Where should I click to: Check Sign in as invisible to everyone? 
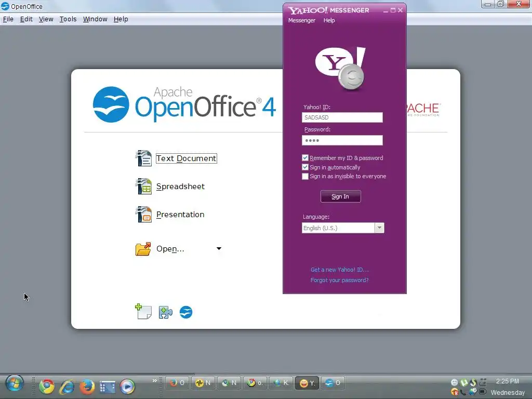[305, 177]
